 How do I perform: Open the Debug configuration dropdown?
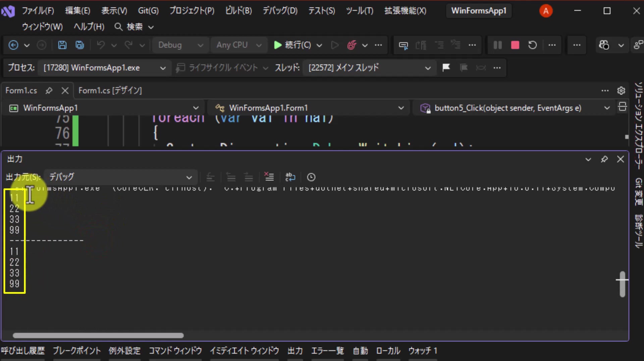pyautogui.click(x=180, y=45)
